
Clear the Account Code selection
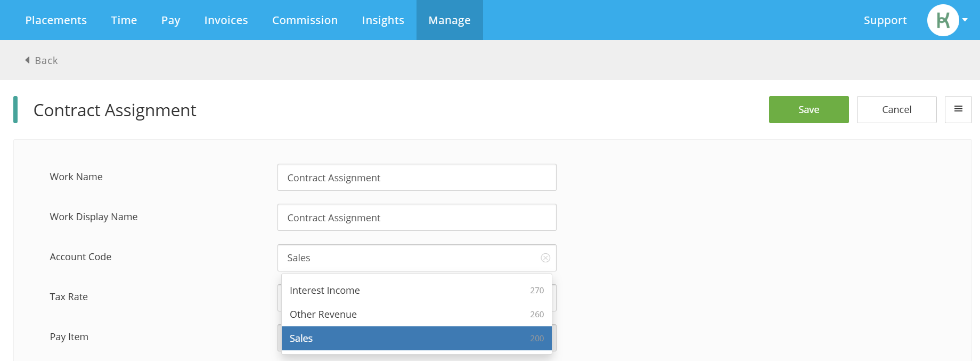pyautogui.click(x=545, y=258)
